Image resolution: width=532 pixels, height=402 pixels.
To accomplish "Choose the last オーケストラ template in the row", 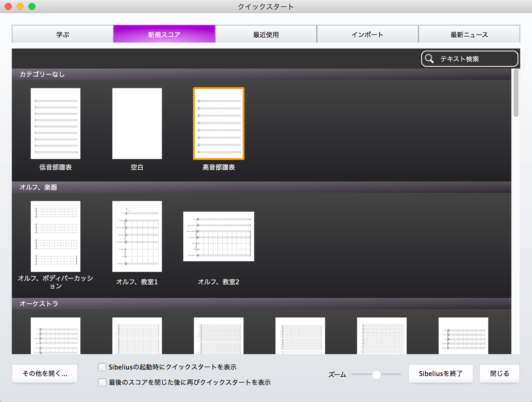I will pyautogui.click(x=463, y=336).
